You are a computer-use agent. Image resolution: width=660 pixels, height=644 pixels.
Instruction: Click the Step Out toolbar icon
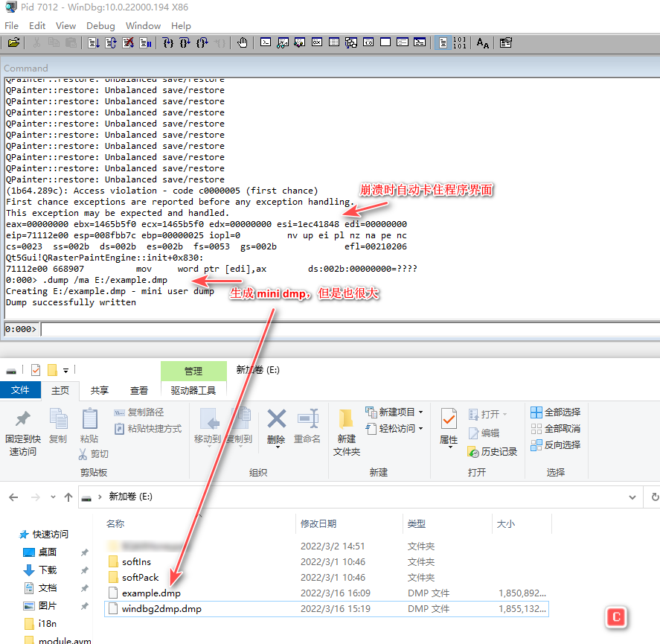click(202, 42)
